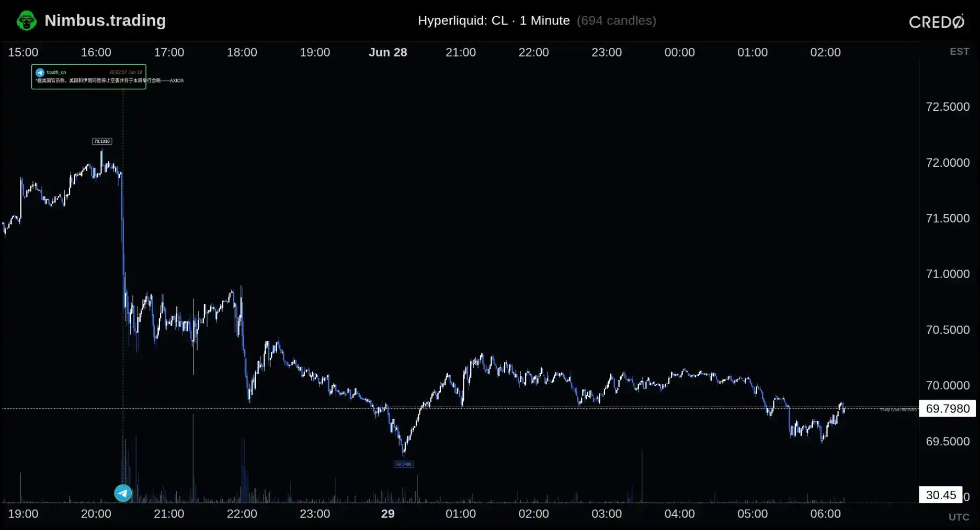Image resolution: width=980 pixels, height=530 pixels.
Task: Click the Daily open price line label
Action: pos(898,410)
